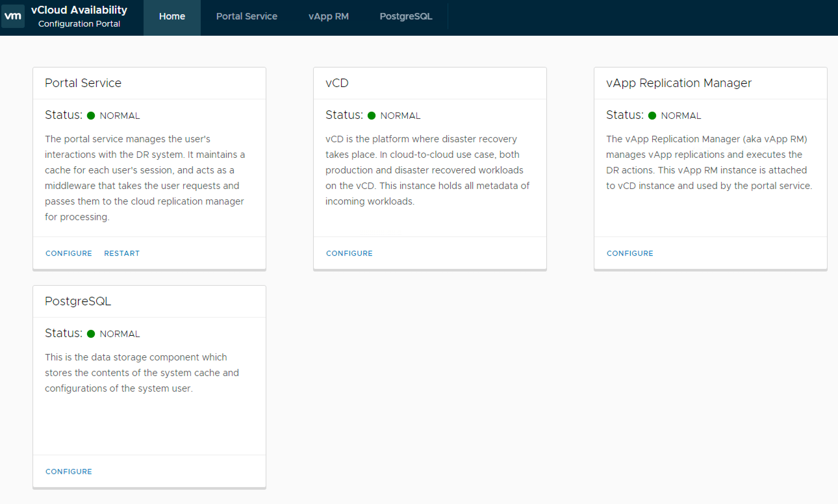The height and width of the screenshot is (504, 838).
Task: Click the Configuration Portal subtitle
Action: pyautogui.click(x=79, y=24)
